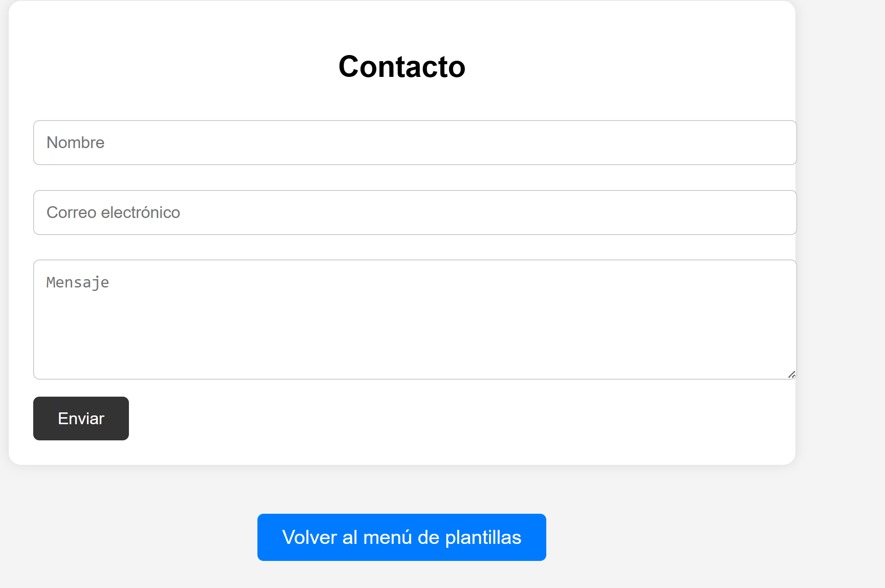The image size is (885, 588).
Task: Click the Mensaje textarea resize handle
Action: 791,374
